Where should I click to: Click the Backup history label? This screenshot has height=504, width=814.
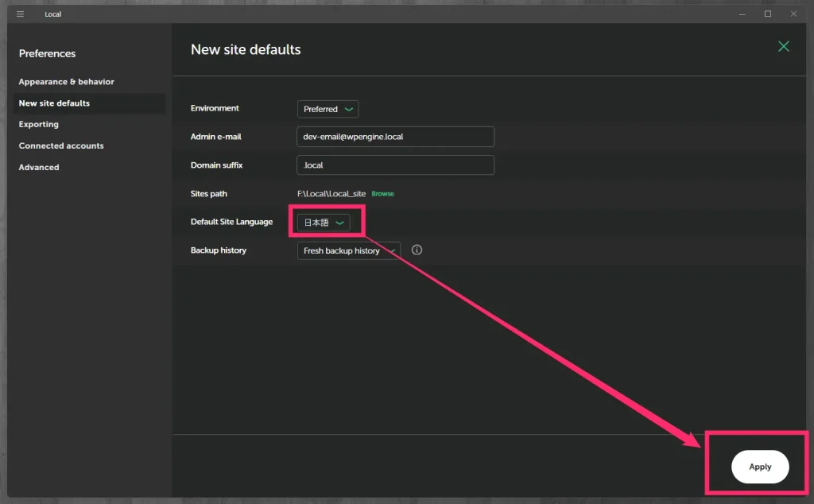pos(218,250)
